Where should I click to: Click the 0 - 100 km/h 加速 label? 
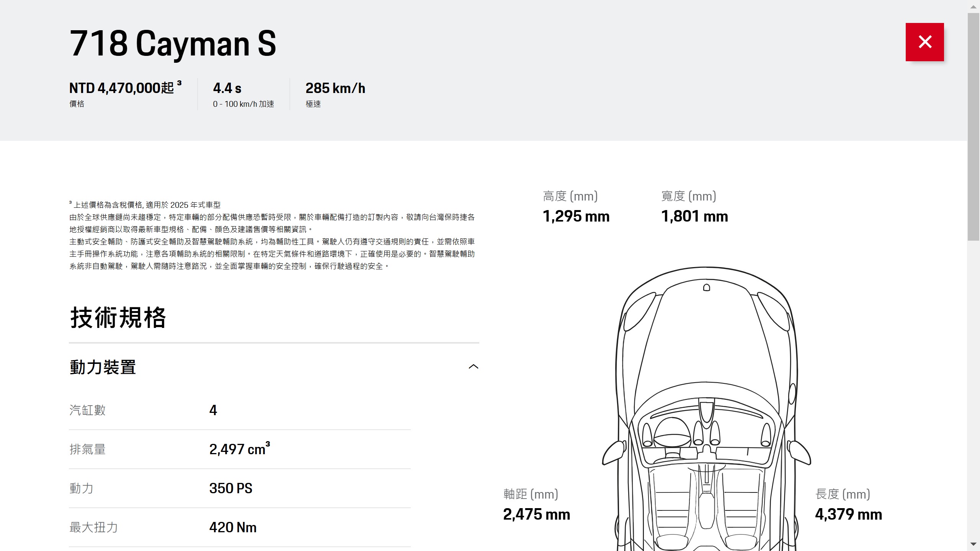(x=243, y=104)
